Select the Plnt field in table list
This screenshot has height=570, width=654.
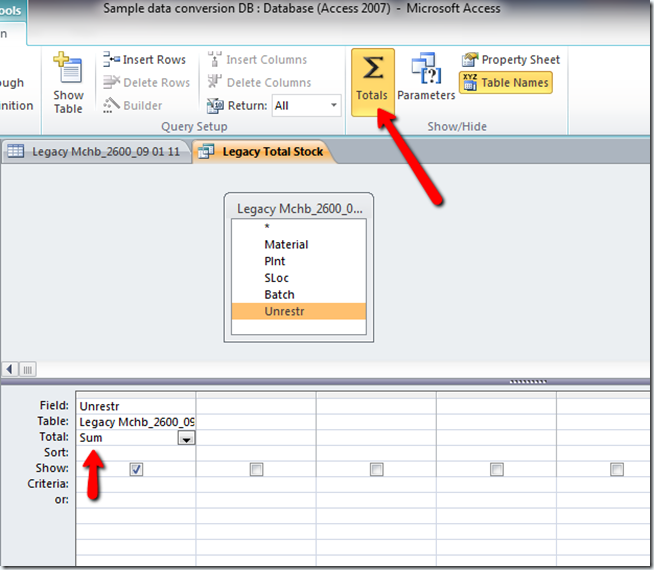tap(299, 261)
